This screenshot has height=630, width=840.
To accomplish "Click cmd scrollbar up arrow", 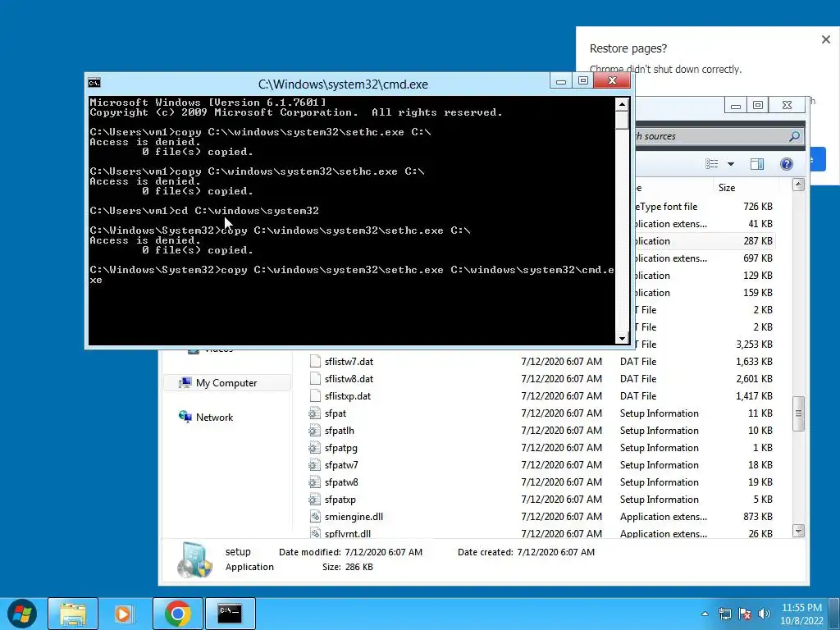I will pos(622,104).
